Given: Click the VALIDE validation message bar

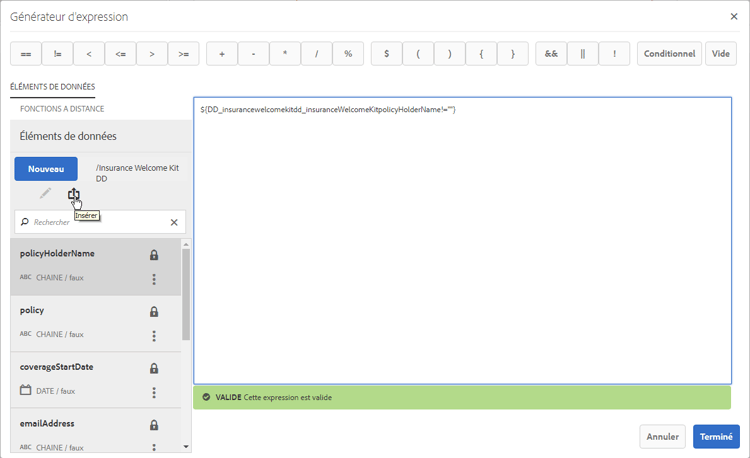Looking at the screenshot, I should 462,397.
